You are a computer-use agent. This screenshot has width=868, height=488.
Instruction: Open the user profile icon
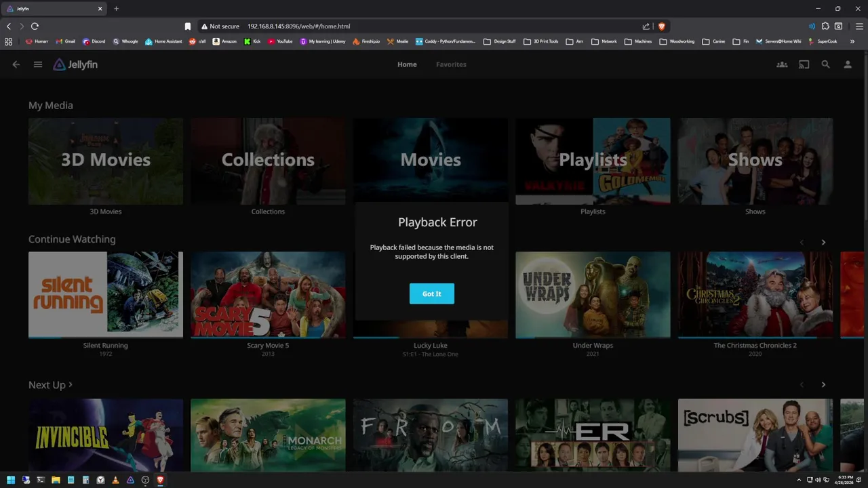coord(847,64)
